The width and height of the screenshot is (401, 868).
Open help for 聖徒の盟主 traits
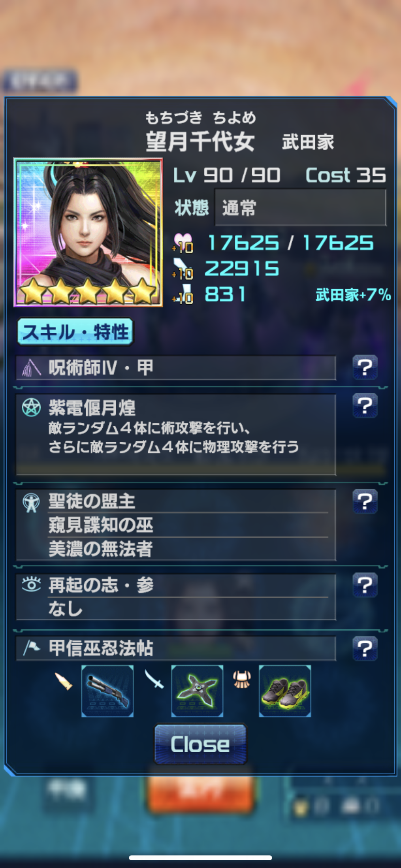pos(365,501)
